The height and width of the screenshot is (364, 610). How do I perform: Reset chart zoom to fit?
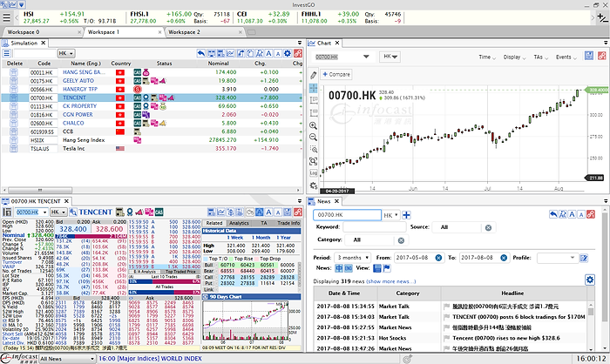coord(314,161)
